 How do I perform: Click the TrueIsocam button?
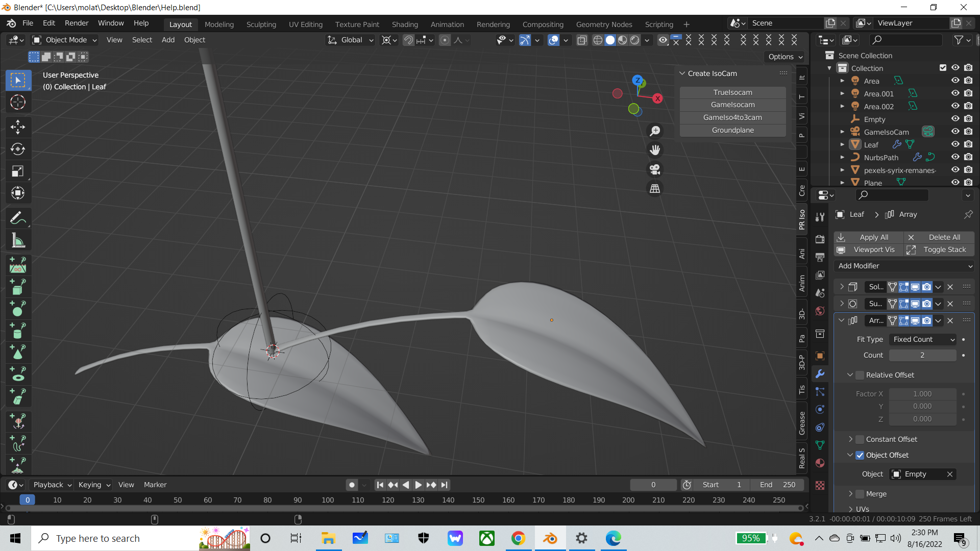[x=732, y=92]
